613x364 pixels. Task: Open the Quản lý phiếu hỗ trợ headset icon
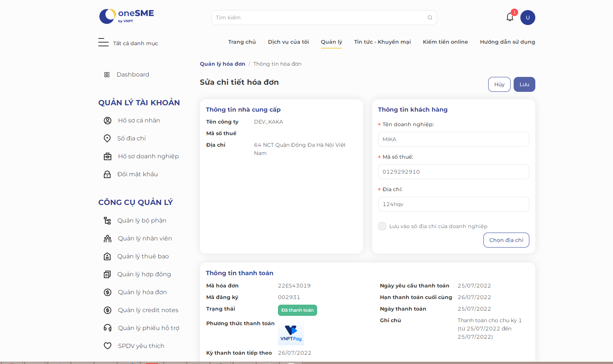click(x=108, y=328)
